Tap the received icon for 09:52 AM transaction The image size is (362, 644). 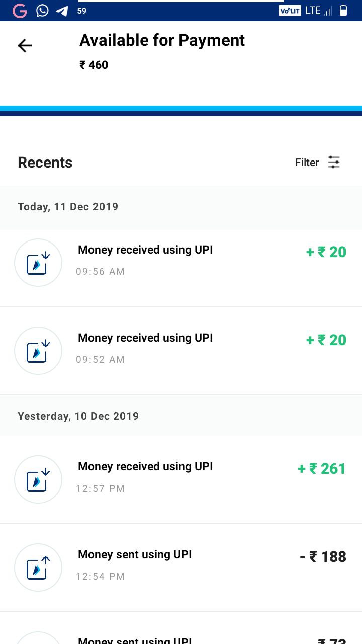[x=38, y=351]
